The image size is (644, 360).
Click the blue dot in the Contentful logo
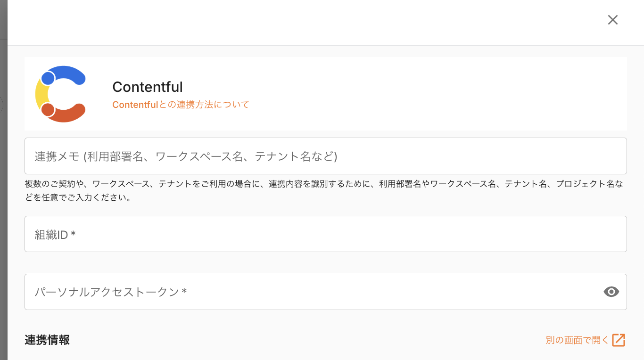pos(48,78)
